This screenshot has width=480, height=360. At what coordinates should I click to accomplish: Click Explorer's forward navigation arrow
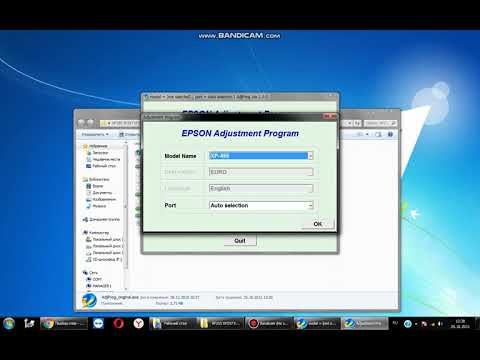coord(91,123)
